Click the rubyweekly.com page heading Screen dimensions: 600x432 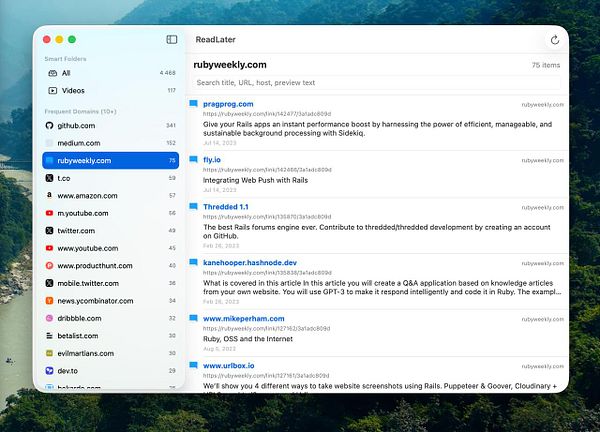(x=230, y=65)
